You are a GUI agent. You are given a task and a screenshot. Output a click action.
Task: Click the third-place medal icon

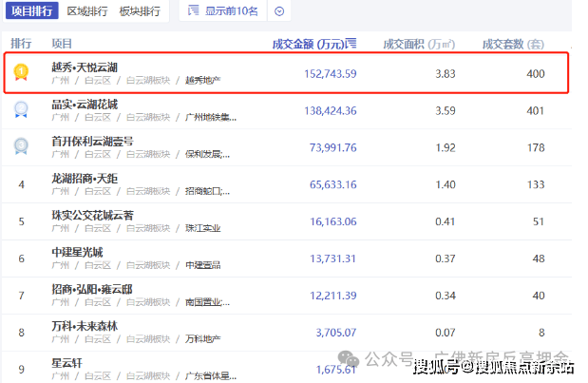click(21, 146)
